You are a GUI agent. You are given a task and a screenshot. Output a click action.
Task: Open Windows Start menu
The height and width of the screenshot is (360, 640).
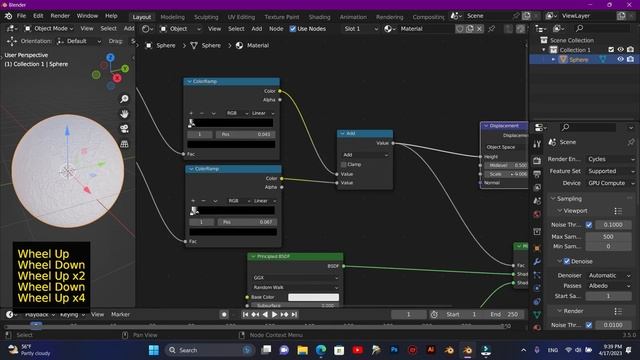click(154, 350)
